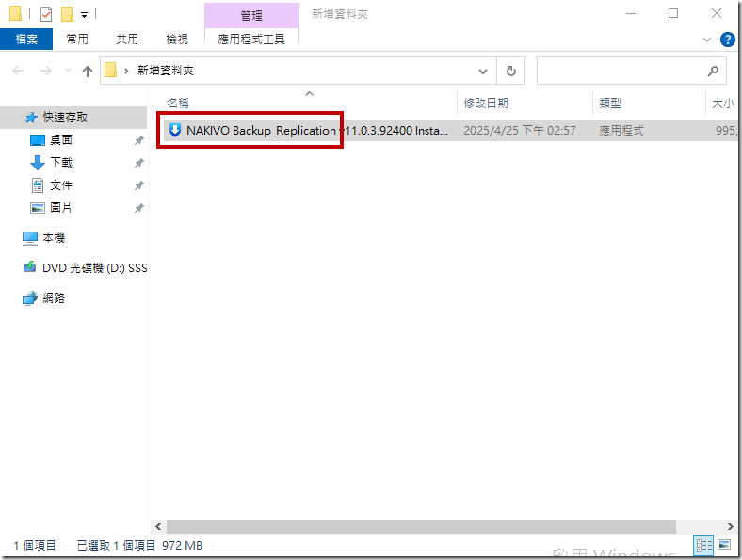Image resolution: width=742 pixels, height=560 pixels.
Task: Sort by the 名稱 column header
Action: [x=178, y=104]
